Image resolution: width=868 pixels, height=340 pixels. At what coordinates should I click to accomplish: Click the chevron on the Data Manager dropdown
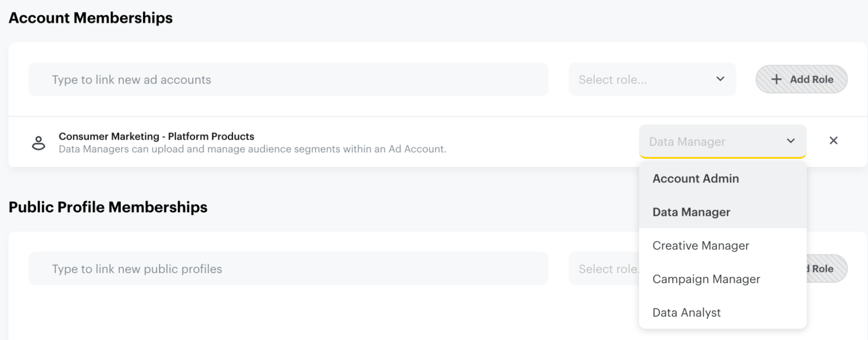point(791,141)
